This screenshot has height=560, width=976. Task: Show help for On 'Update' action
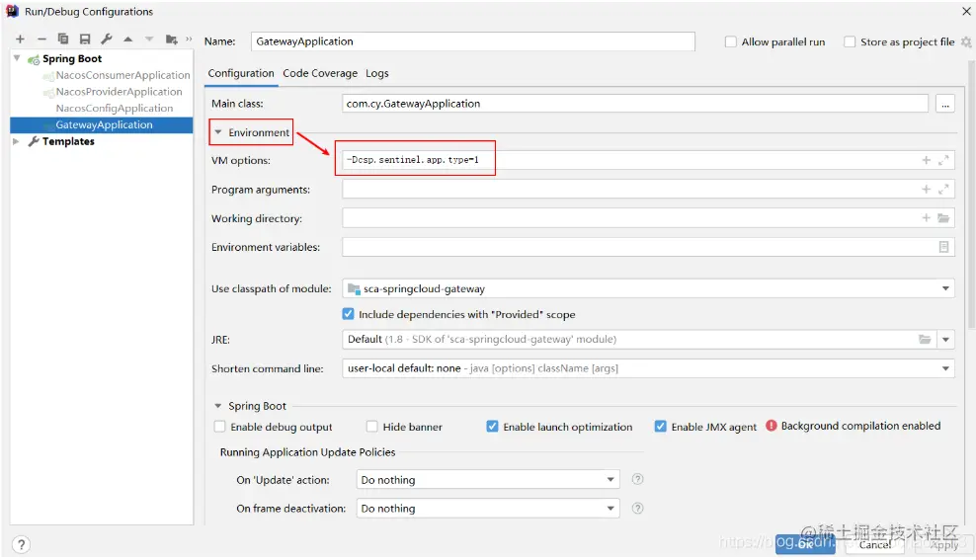pyautogui.click(x=637, y=479)
